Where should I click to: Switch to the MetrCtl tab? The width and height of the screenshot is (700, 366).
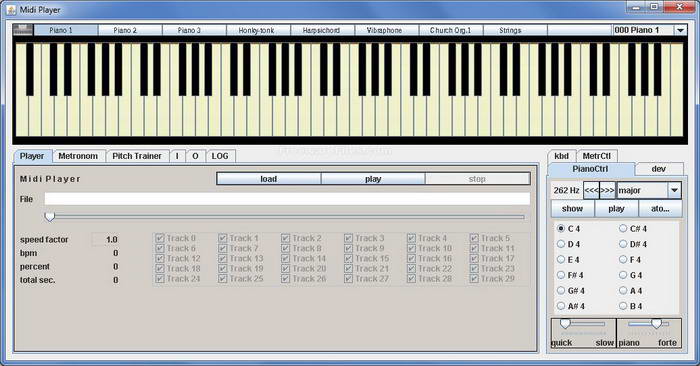tap(597, 156)
